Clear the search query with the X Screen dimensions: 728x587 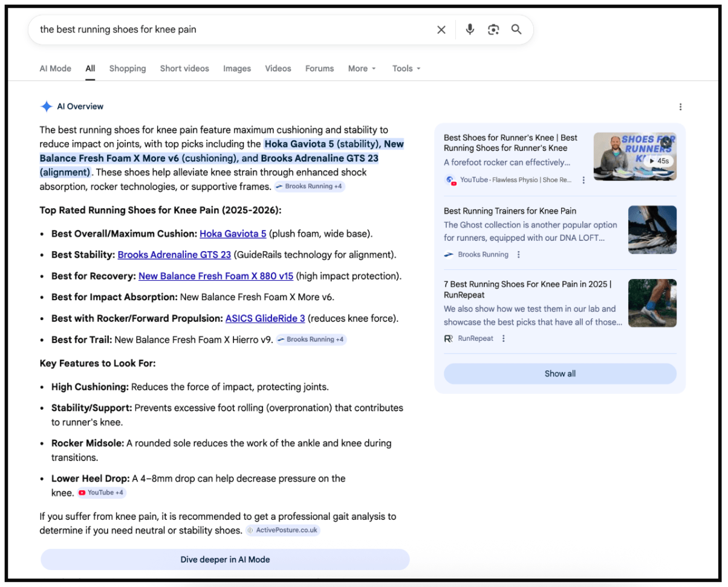point(441,29)
